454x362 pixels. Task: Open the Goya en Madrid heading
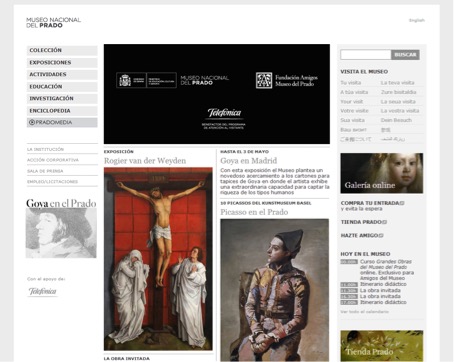pyautogui.click(x=249, y=161)
